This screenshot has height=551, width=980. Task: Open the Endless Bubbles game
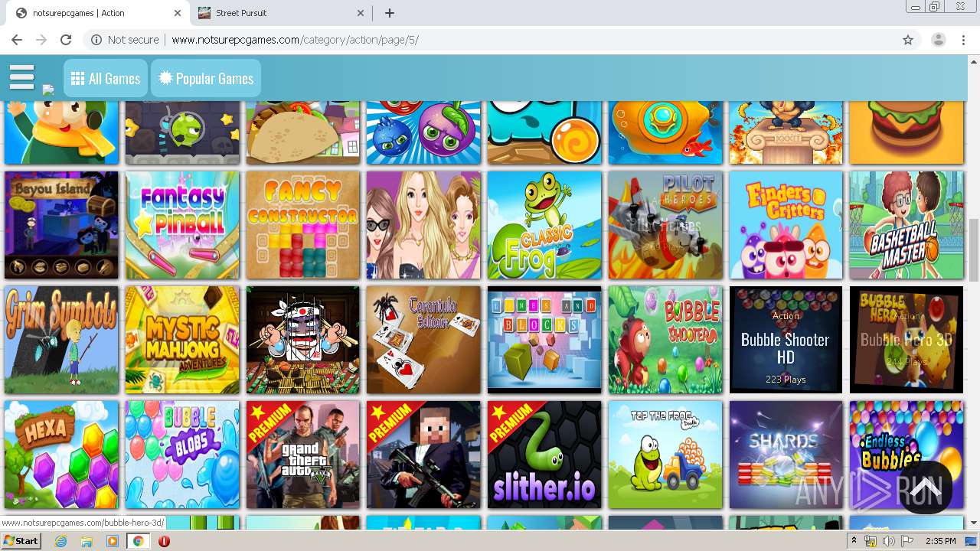pos(906,455)
